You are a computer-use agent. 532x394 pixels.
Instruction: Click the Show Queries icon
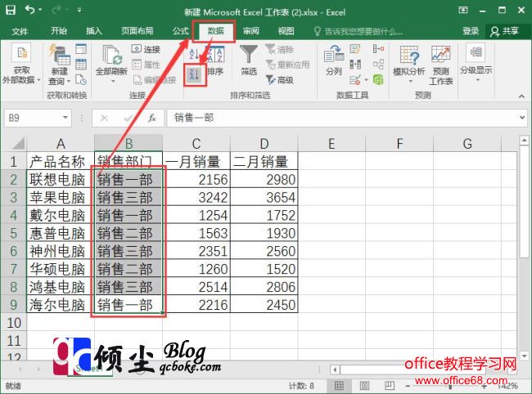click(x=81, y=49)
